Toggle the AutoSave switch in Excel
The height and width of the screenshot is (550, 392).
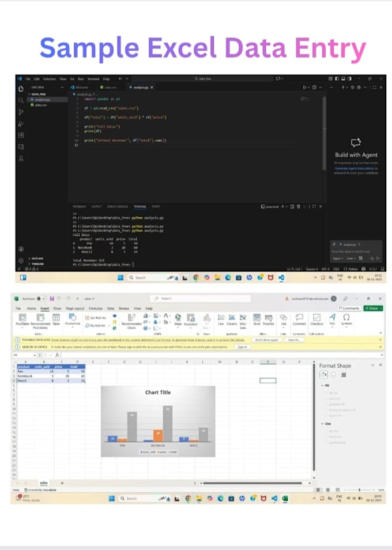pyautogui.click(x=42, y=299)
